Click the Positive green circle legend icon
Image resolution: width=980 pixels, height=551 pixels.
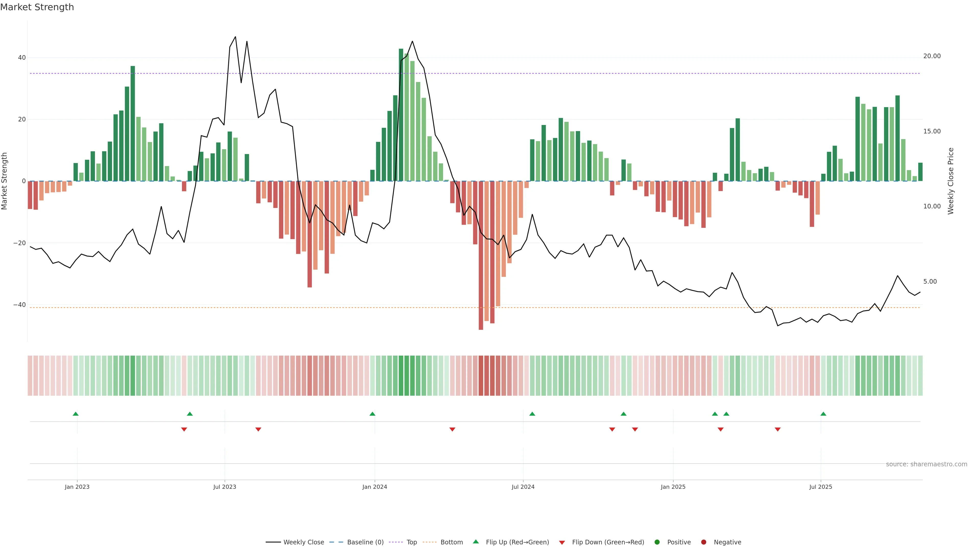(657, 542)
